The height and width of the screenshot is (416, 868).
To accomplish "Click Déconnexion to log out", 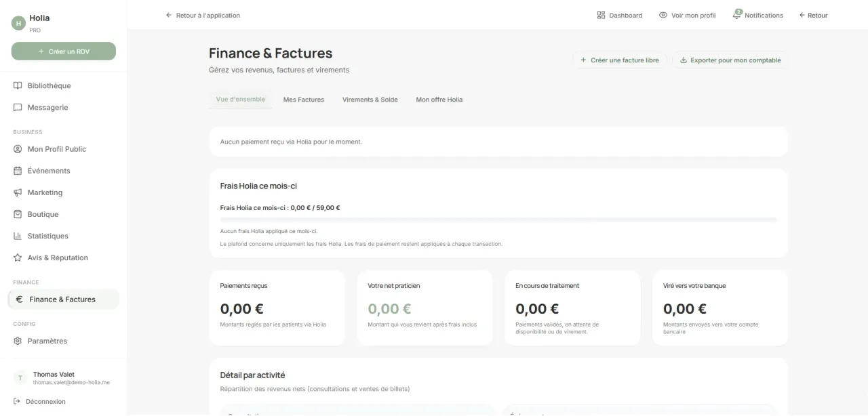I will point(39,401).
